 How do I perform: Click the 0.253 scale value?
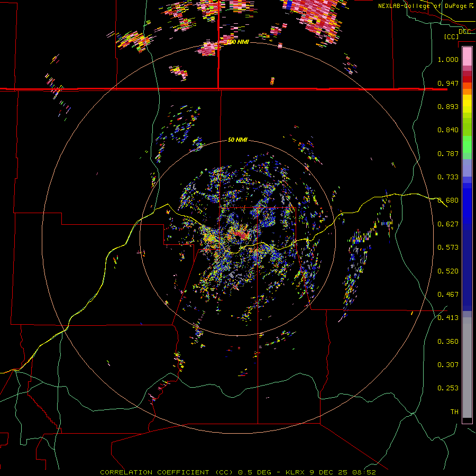448,388
